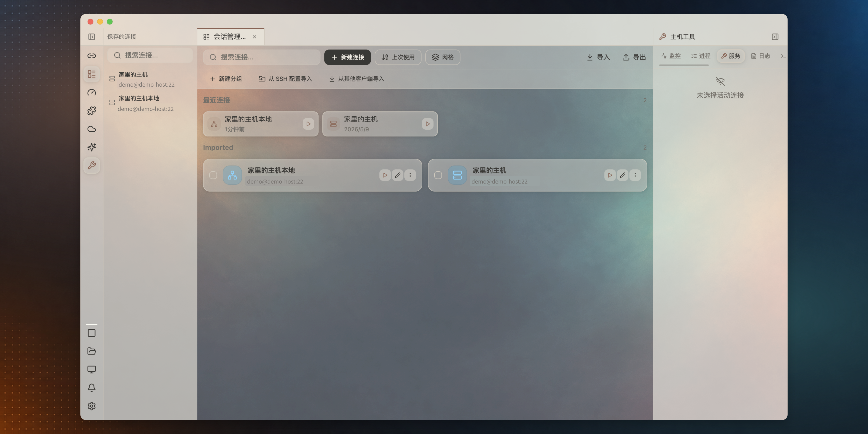Click 从其他客户端导入
This screenshot has width=868, height=434.
point(356,79)
